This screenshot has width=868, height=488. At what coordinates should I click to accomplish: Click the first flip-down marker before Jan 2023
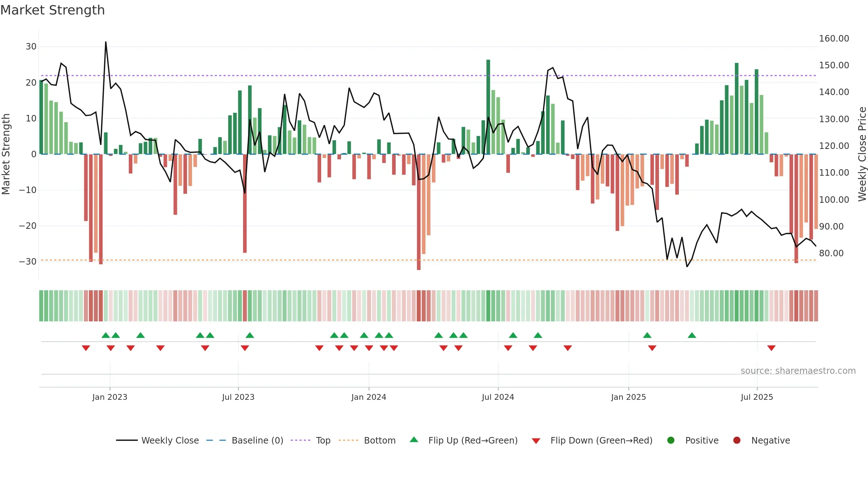click(86, 348)
